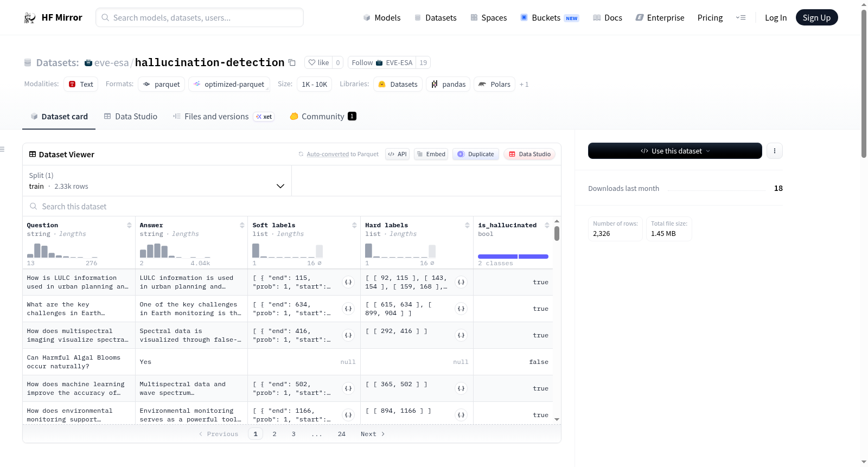Click the Duplicate button
Viewport: 868px width, 467px height.
476,154
